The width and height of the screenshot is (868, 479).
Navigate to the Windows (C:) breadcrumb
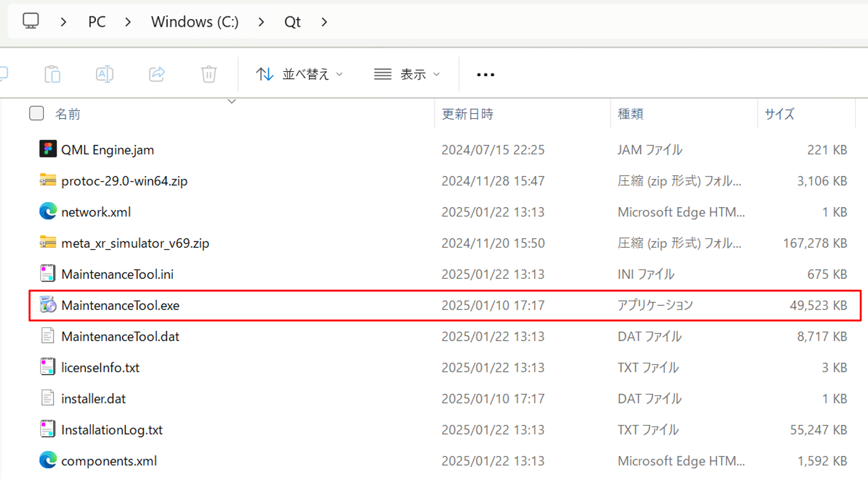[x=194, y=22]
